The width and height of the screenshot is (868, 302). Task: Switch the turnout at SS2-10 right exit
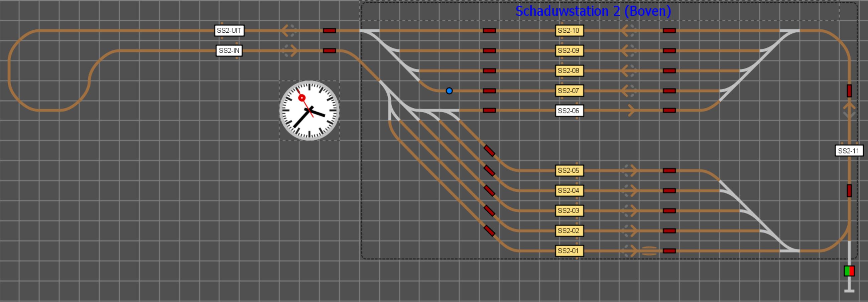pyautogui.click(x=789, y=33)
